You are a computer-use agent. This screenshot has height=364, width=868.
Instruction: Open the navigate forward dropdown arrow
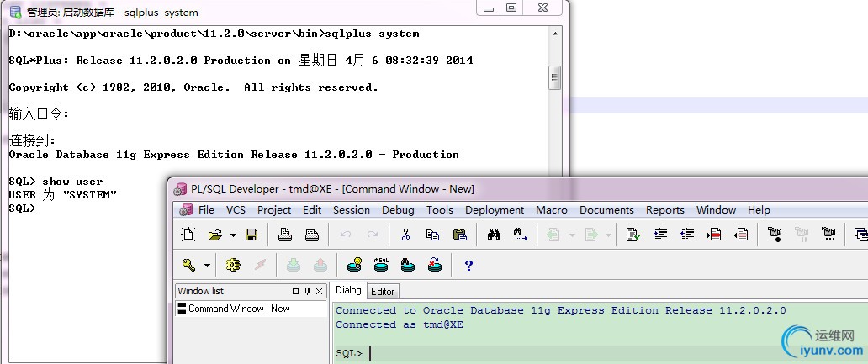click(608, 235)
